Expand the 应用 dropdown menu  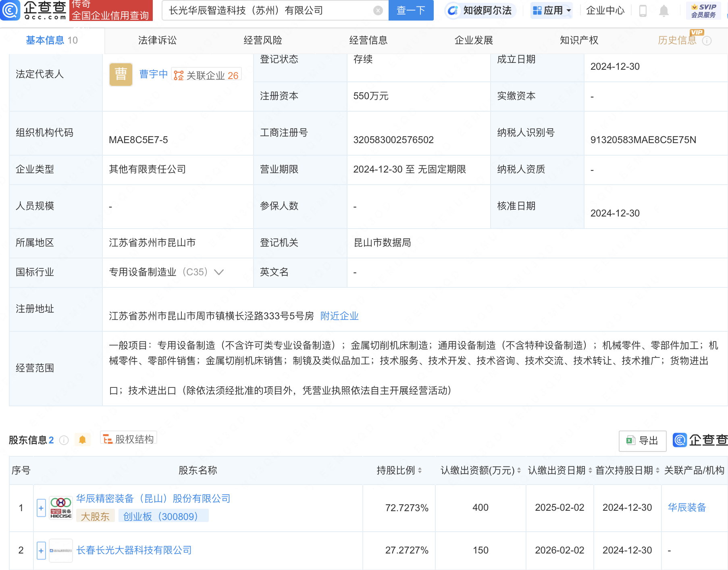pyautogui.click(x=551, y=10)
